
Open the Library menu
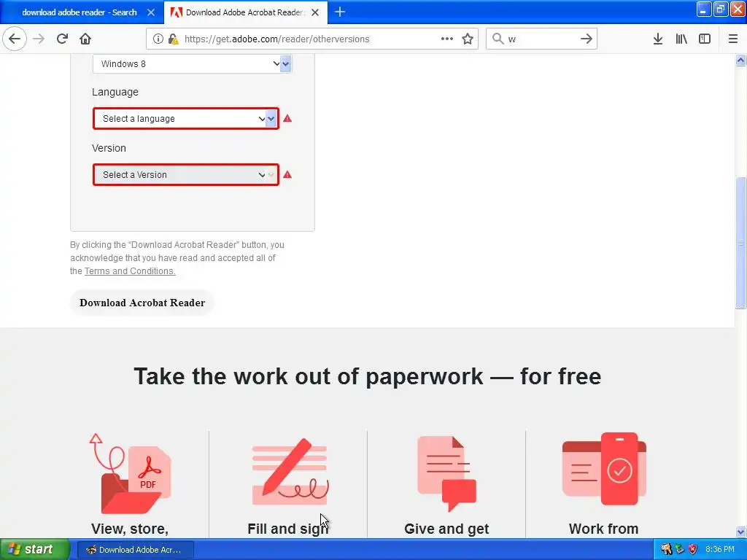681,39
